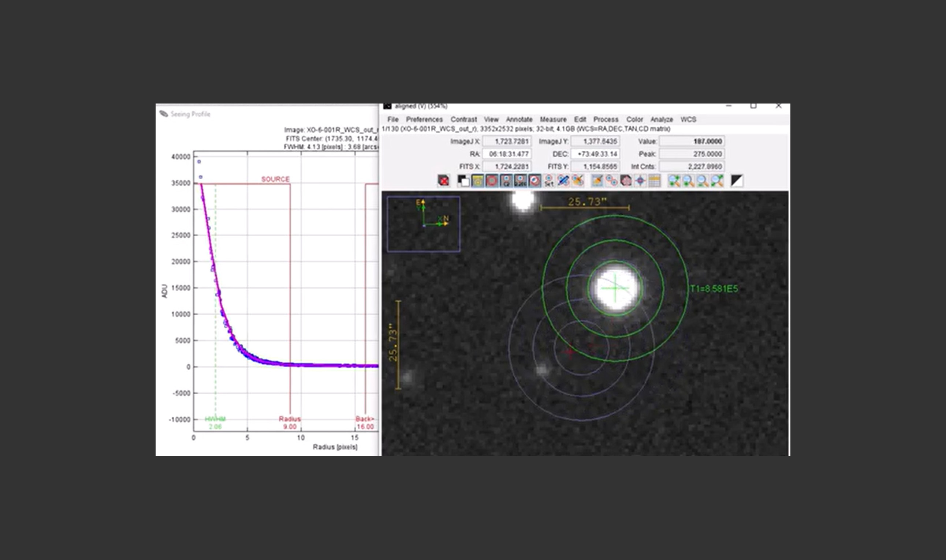
Task: Open the Edit menu
Action: [x=580, y=119]
